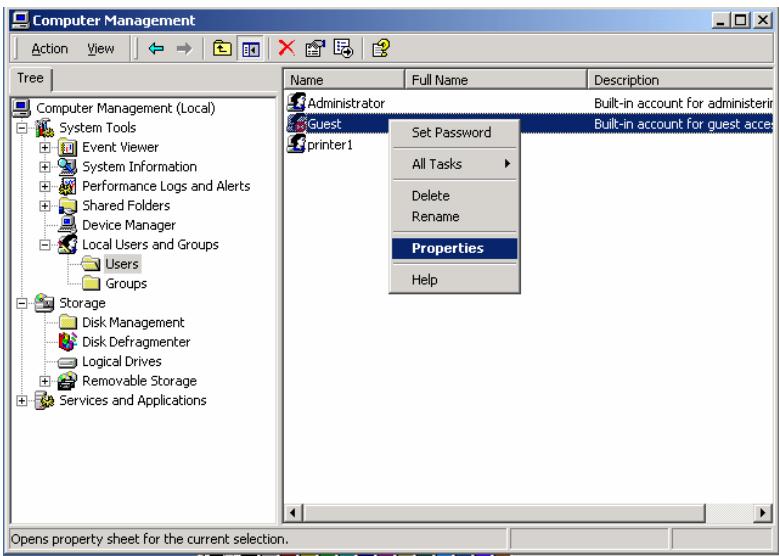Click the Groups folder in the tree
This screenshot has height=556, width=779.
tap(126, 284)
